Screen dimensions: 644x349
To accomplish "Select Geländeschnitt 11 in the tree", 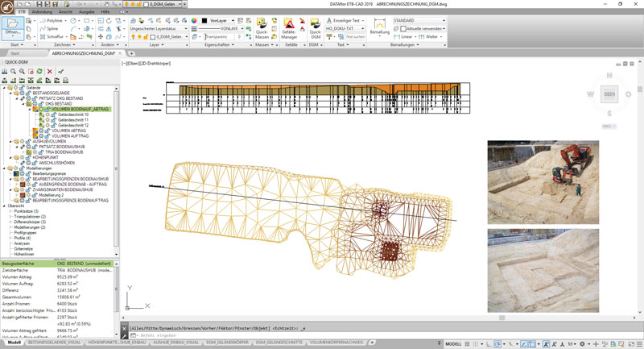I will (73, 120).
